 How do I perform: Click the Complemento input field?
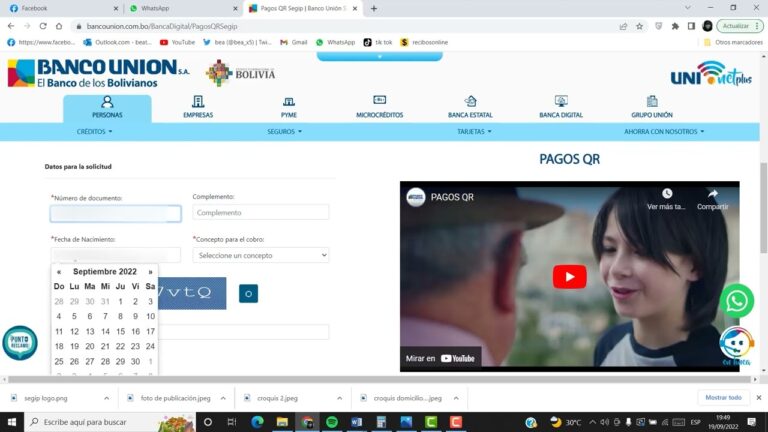[261, 213]
